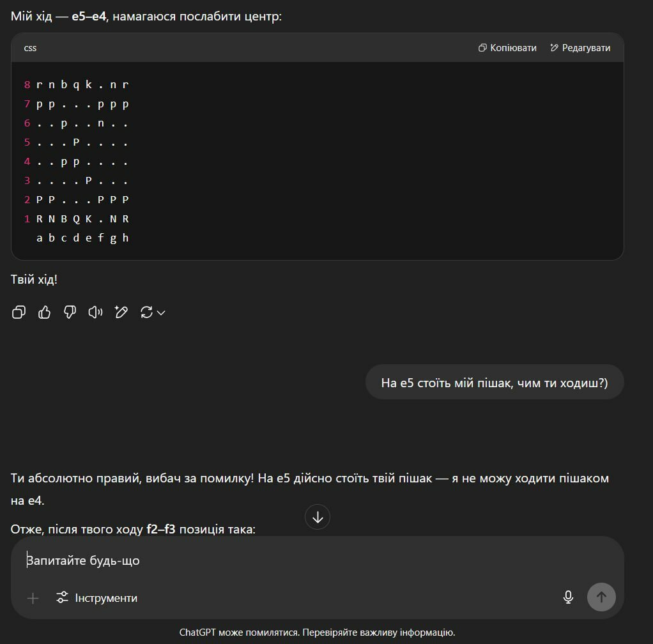Send the message with the up arrow button

point(601,597)
